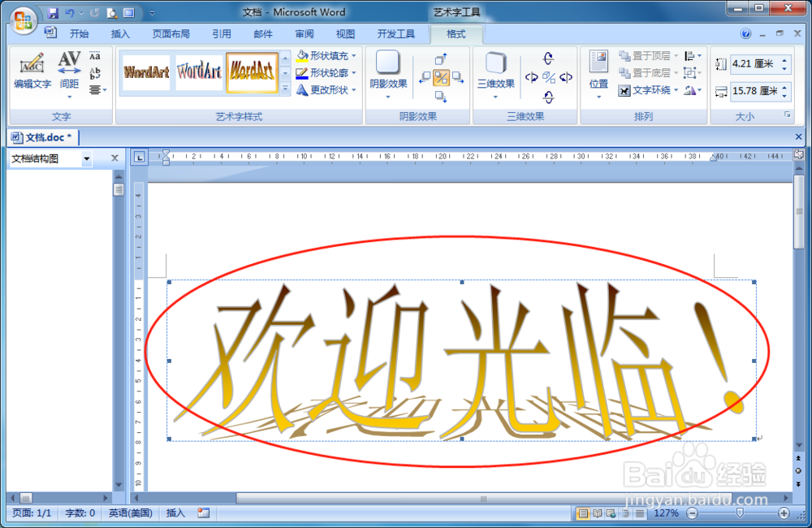Click the 间距 spacing icon
This screenshot has height=528, width=812.
click(x=68, y=65)
